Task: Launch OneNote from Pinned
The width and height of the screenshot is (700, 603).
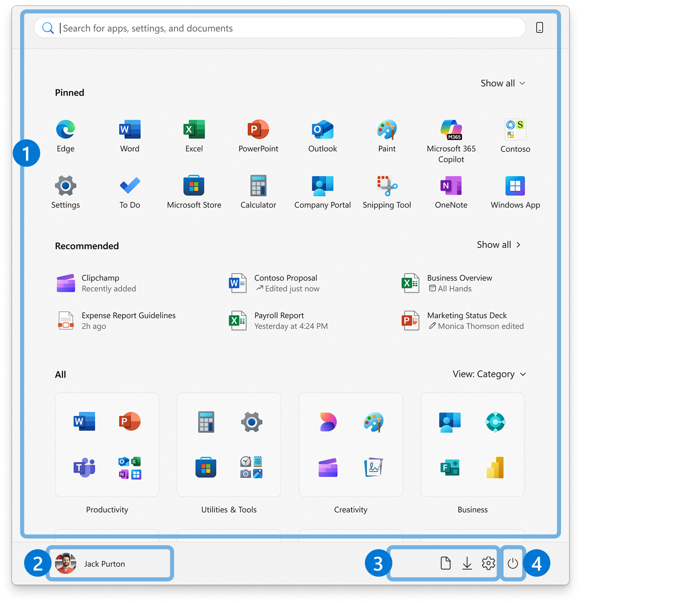Action: [451, 192]
